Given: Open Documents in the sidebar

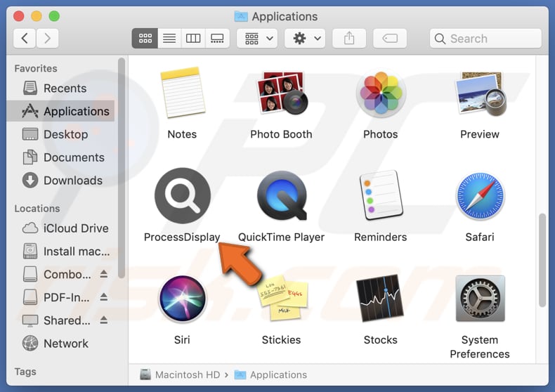Looking at the screenshot, I should tap(60, 157).
